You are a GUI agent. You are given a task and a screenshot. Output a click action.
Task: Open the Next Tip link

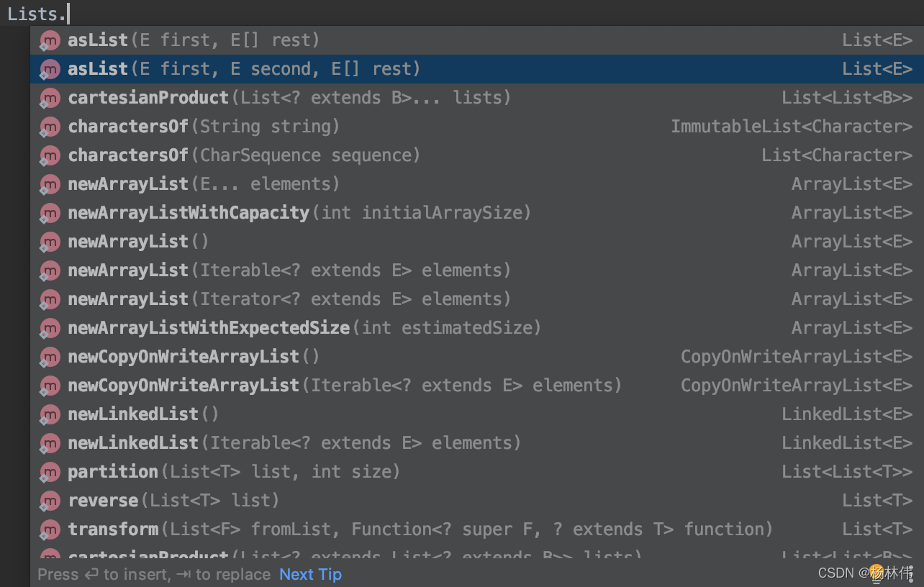310,574
